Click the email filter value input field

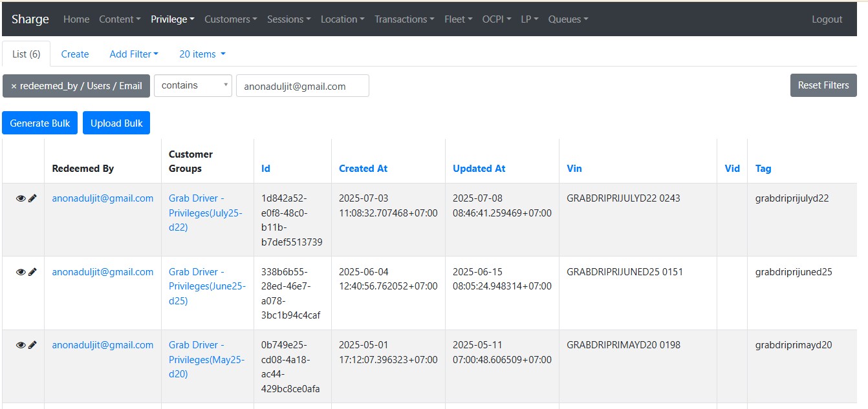[x=302, y=86]
